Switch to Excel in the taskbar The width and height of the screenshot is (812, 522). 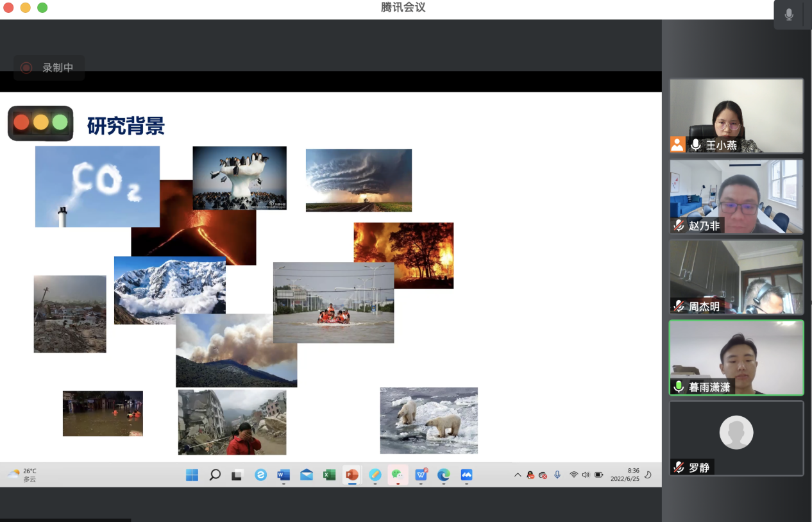[x=329, y=475]
